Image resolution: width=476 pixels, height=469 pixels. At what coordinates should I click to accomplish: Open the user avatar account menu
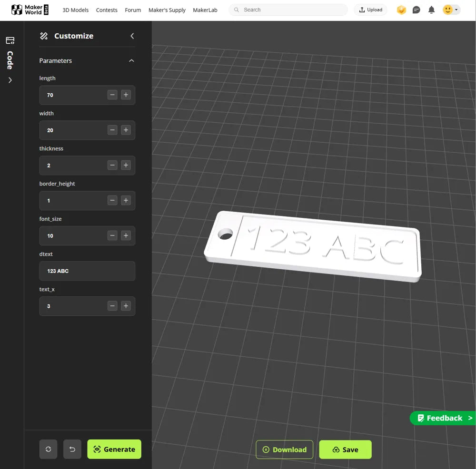tap(448, 9)
